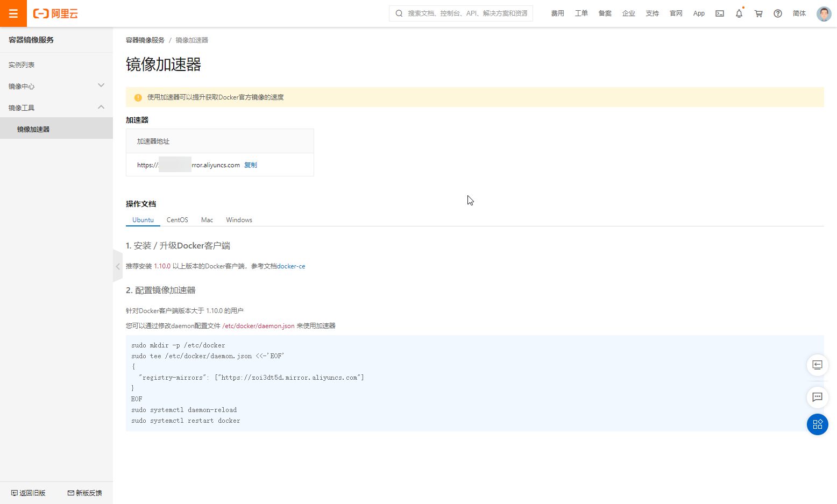Viewport: 837px width, 504px height.
Task: Click the /etc/docker/daemon.json path text
Action: coord(258,326)
